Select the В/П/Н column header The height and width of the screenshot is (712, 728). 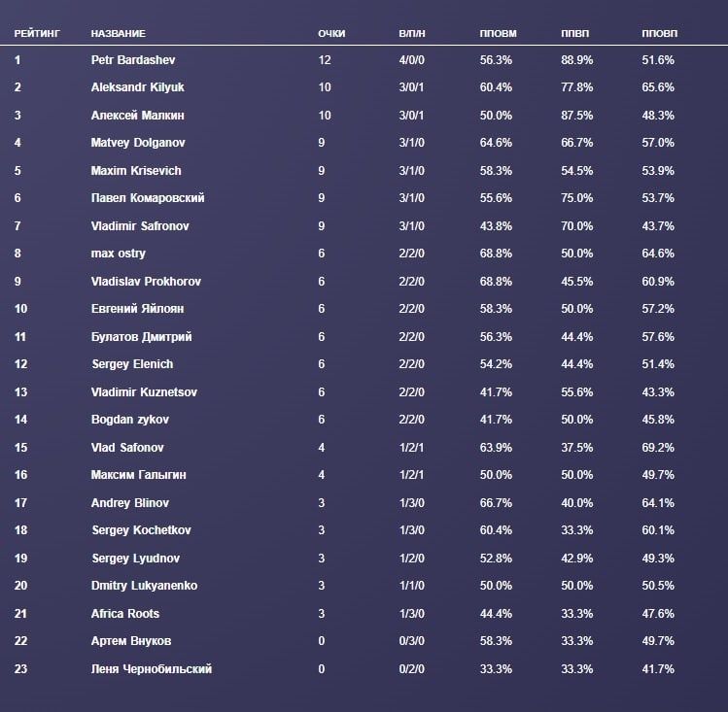point(412,33)
